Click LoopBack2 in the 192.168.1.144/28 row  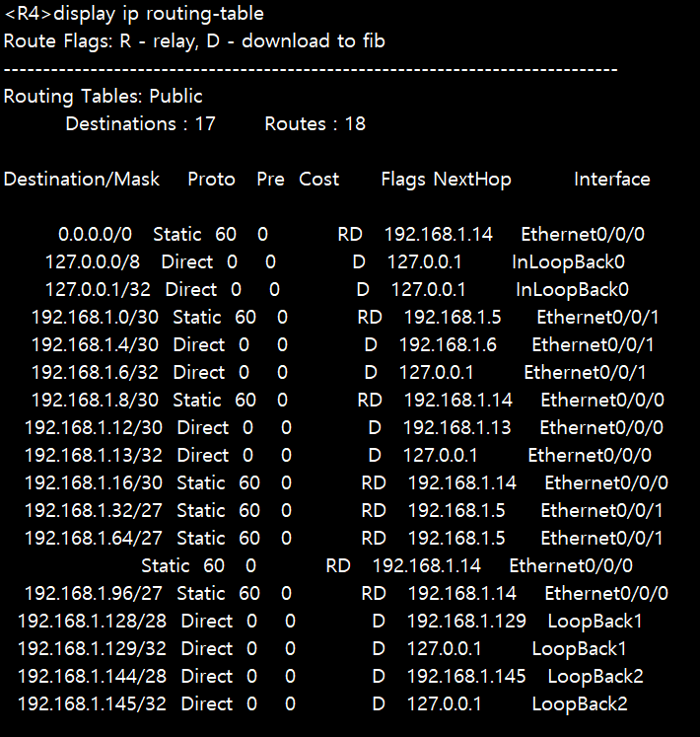coord(595,677)
